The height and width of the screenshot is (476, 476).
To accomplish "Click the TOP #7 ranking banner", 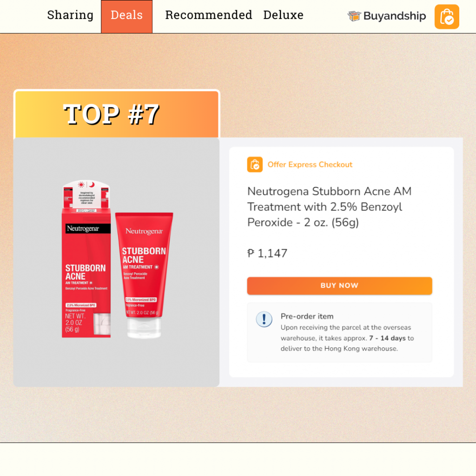I will click(117, 114).
